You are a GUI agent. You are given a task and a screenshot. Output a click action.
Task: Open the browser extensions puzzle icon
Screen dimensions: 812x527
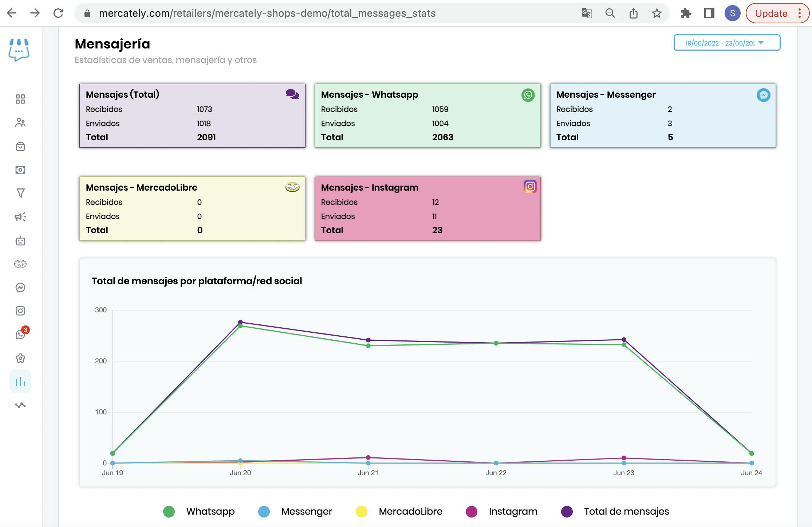pos(686,13)
